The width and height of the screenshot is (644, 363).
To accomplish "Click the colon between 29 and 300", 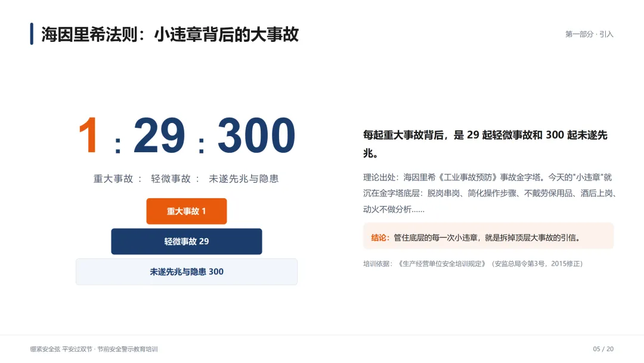I will coord(202,146).
